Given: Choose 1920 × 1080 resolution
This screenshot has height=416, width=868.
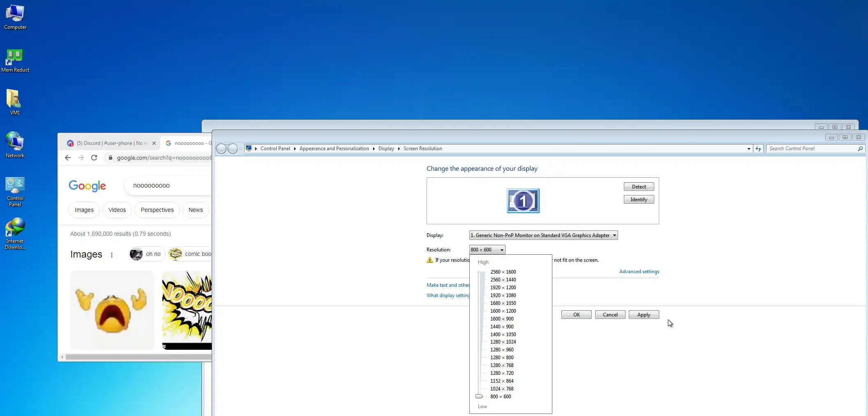Looking at the screenshot, I should pyautogui.click(x=503, y=295).
